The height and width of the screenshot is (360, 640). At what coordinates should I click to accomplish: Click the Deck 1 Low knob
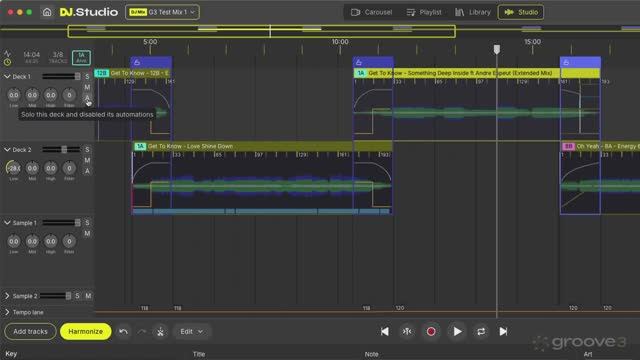pyautogui.click(x=13, y=95)
